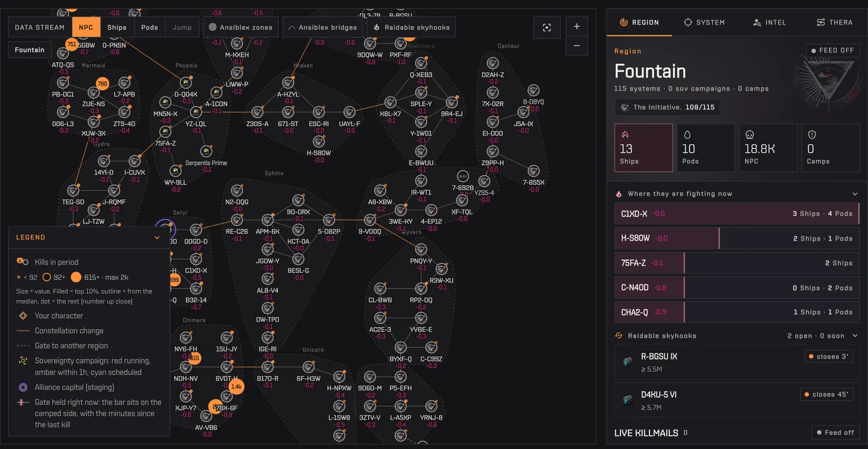
Task: Click The Initiative. 108/115 sovereignty badge
Action: 667,107
